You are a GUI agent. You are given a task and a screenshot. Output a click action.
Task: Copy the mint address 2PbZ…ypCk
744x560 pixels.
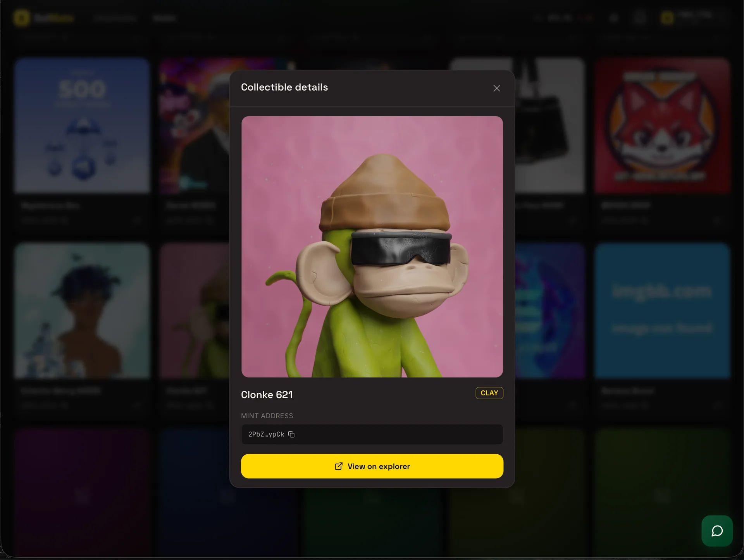click(x=291, y=435)
